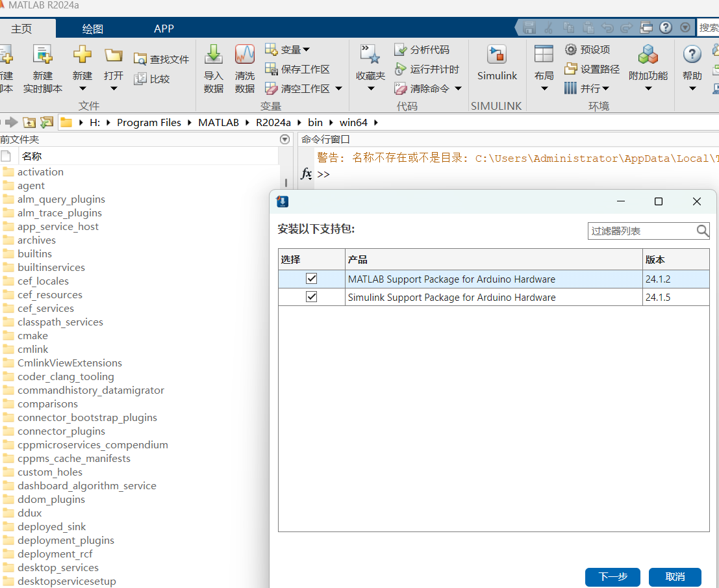This screenshot has height=588, width=719.
Task: Click the Clean Data (清洗数据) icon
Action: pyautogui.click(x=245, y=54)
